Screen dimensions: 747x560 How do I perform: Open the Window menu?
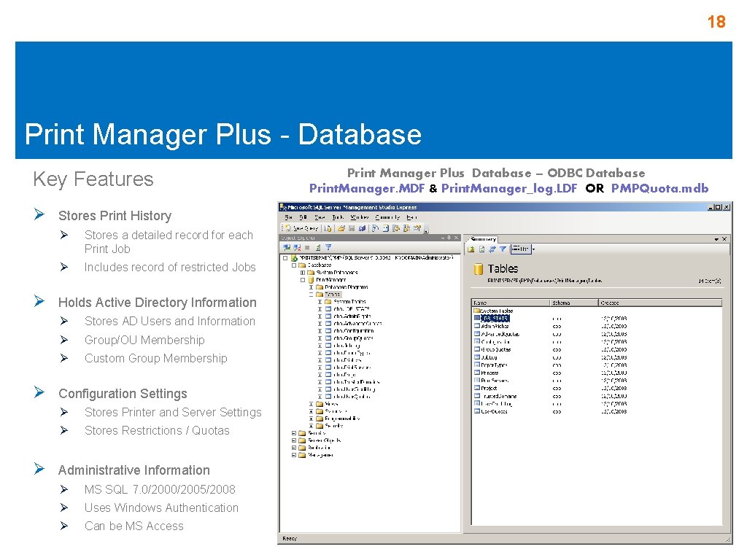click(359, 217)
